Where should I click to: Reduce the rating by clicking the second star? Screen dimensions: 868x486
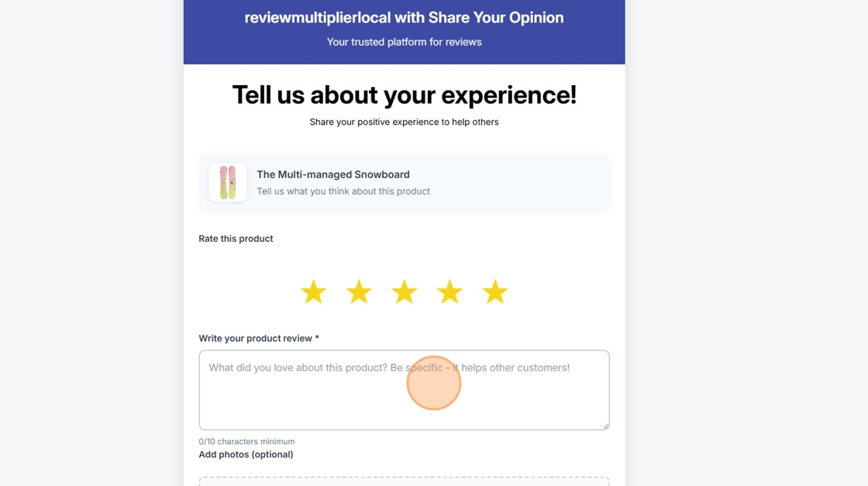pos(359,292)
